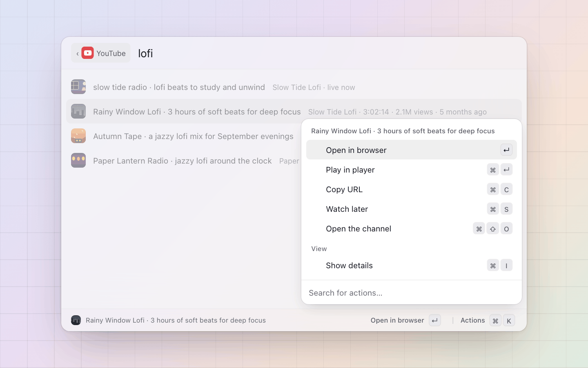The image size is (588, 368).
Task: Click the "Search for actions..." field
Action: pos(412,293)
